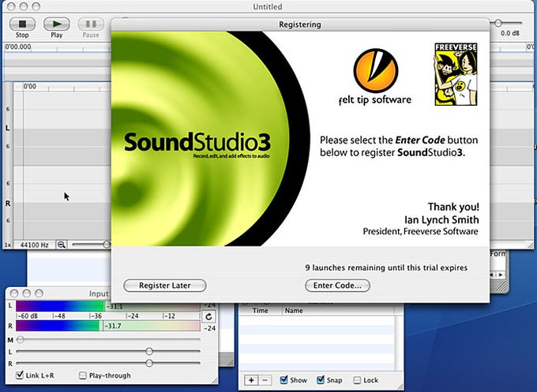
Task: Click the felt tip software logo
Action: click(x=375, y=77)
